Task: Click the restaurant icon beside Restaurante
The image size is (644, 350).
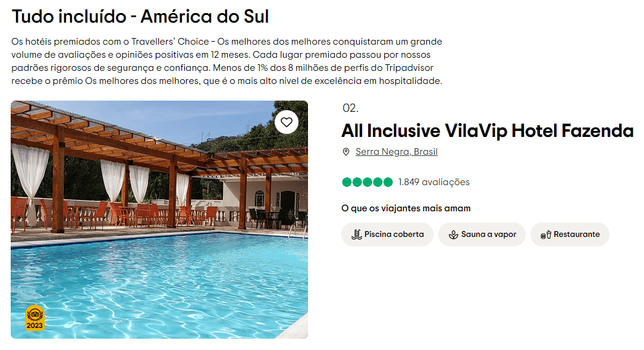Action: 545,235
